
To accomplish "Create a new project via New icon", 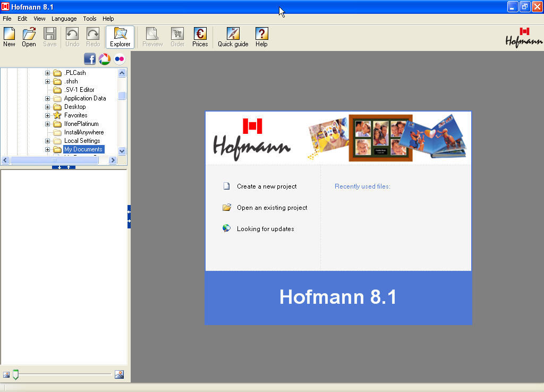I will [8, 36].
